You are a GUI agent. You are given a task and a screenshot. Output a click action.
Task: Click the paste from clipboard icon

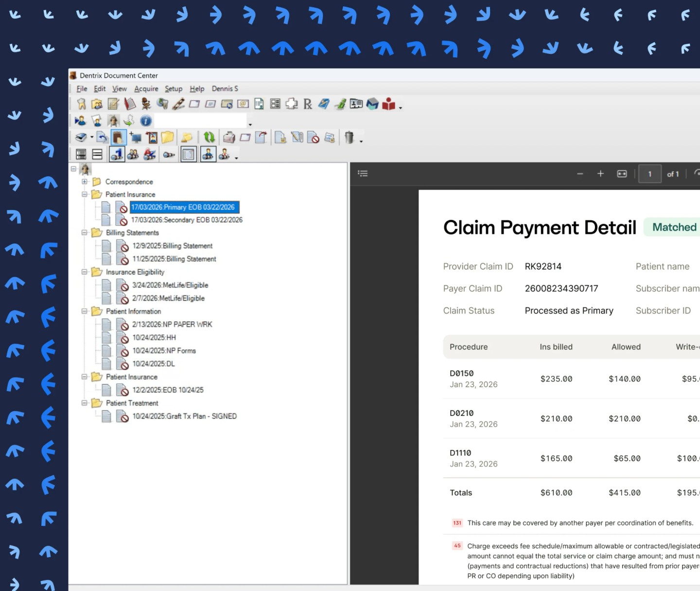click(118, 138)
